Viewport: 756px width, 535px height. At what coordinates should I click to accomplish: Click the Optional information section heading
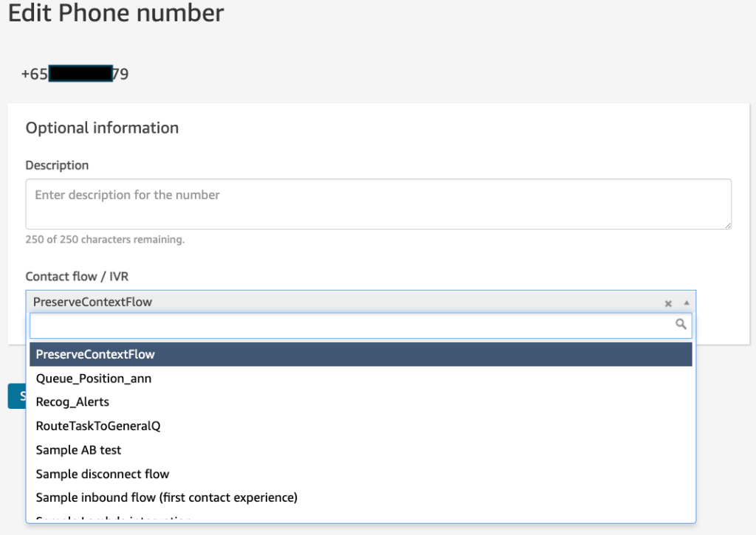click(102, 128)
